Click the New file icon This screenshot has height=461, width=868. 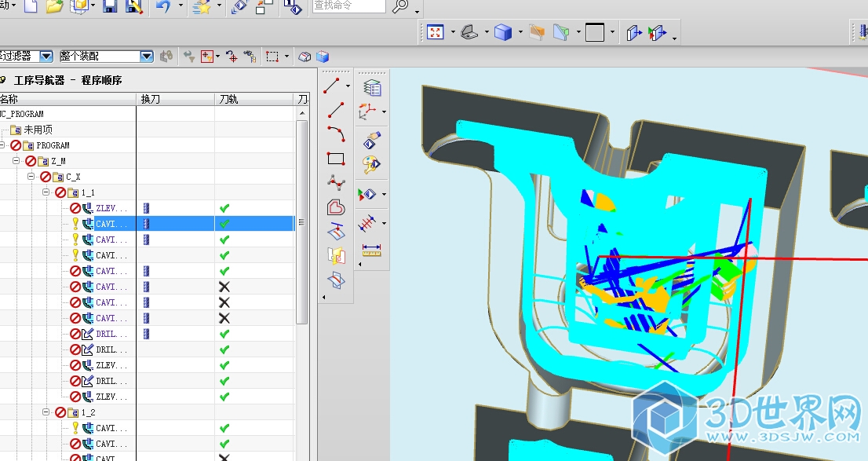[x=31, y=6]
